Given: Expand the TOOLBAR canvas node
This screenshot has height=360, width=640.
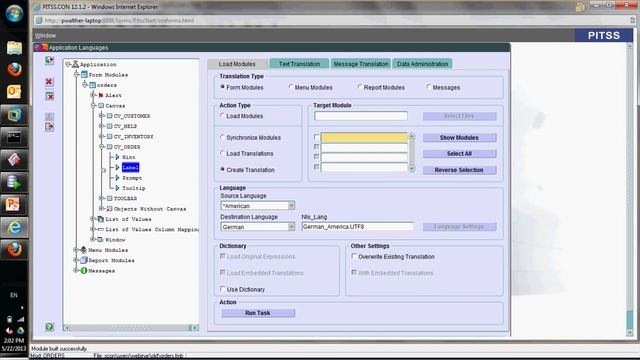Looking at the screenshot, I should pyautogui.click(x=102, y=198).
